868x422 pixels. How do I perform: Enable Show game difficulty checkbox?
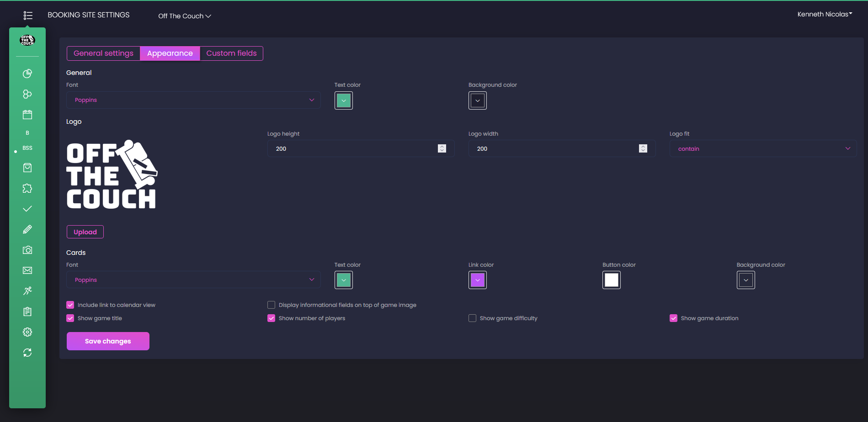pos(473,318)
